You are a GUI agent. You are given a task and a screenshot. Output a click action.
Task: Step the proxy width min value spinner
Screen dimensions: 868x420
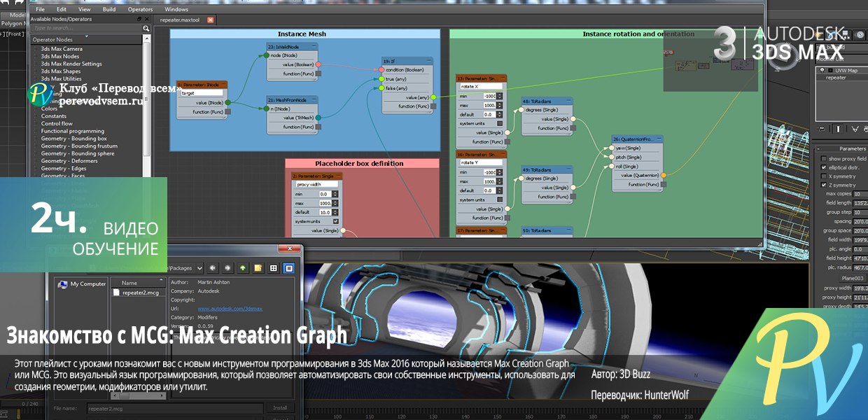coord(335,194)
